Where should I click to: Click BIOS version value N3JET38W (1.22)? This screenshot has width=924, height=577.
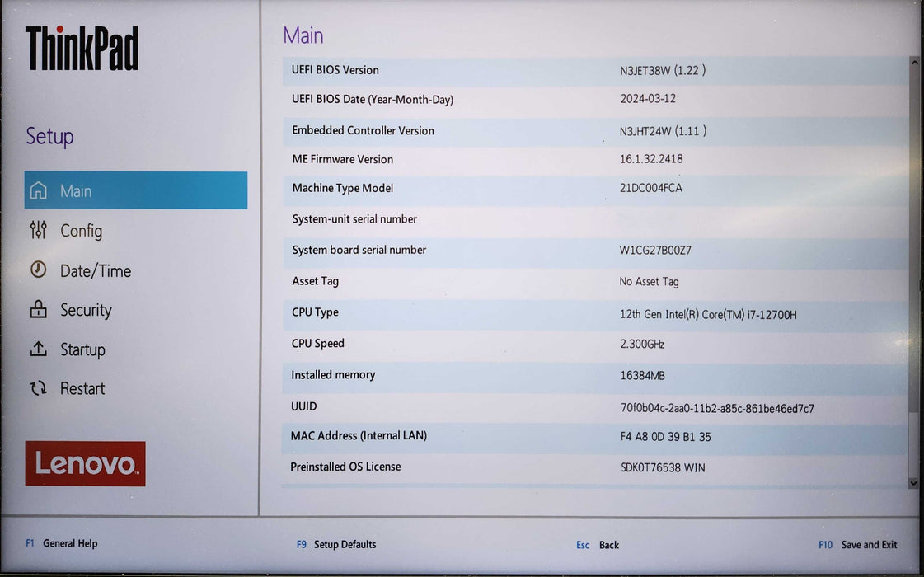(663, 71)
